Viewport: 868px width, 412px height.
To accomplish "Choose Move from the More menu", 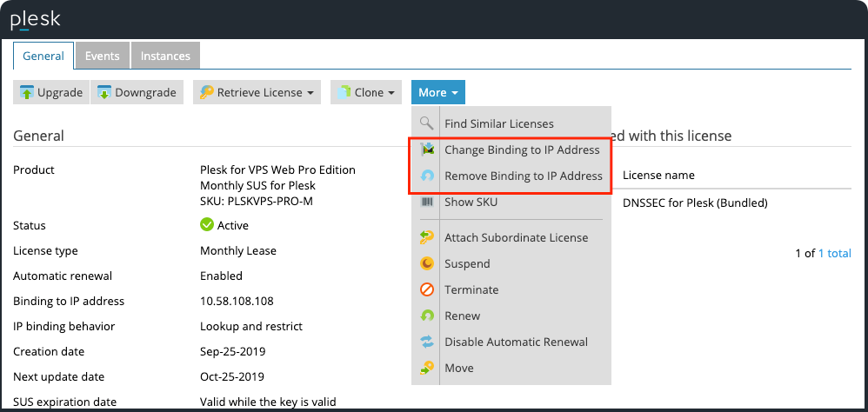I will (x=459, y=368).
